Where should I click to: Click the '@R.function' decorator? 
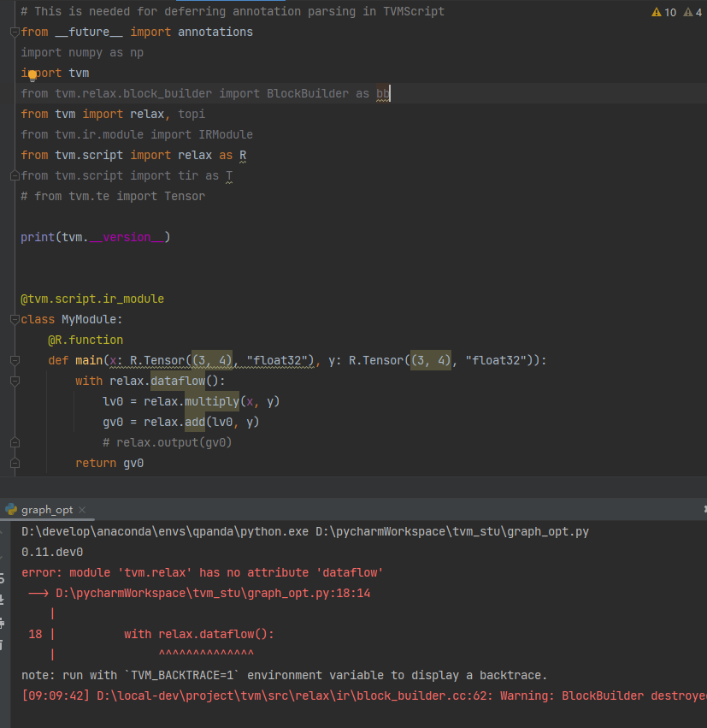coord(85,340)
